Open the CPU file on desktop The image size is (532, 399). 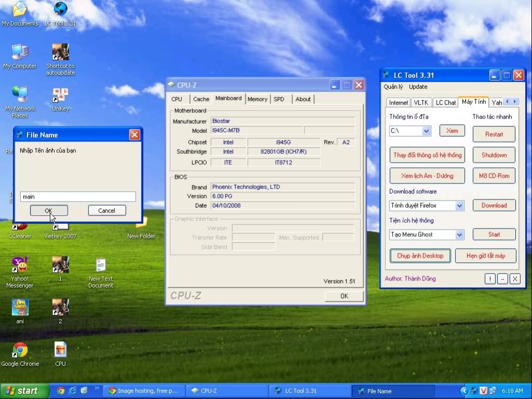(x=60, y=354)
